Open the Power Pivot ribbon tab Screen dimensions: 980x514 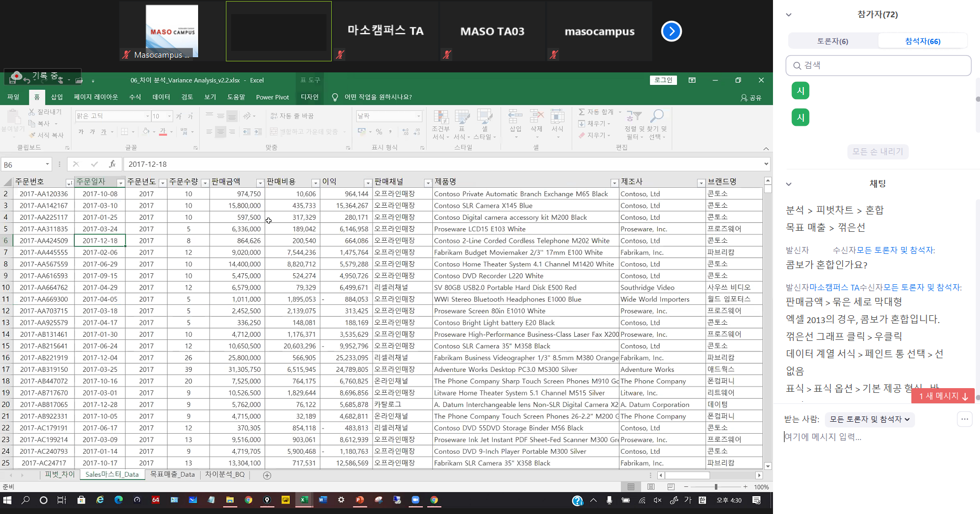[272, 97]
